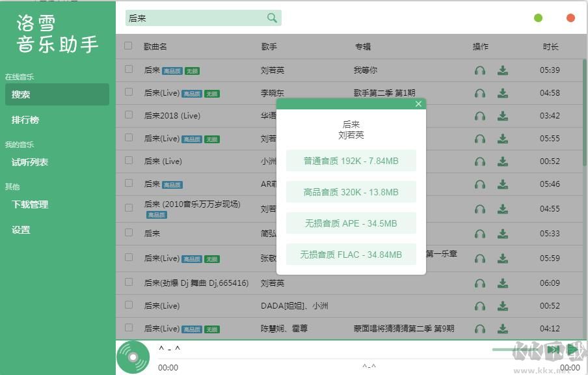Play 后来(Live) by DADA[妲妲]、小洲
This screenshot has height=375, width=588.
click(480, 306)
